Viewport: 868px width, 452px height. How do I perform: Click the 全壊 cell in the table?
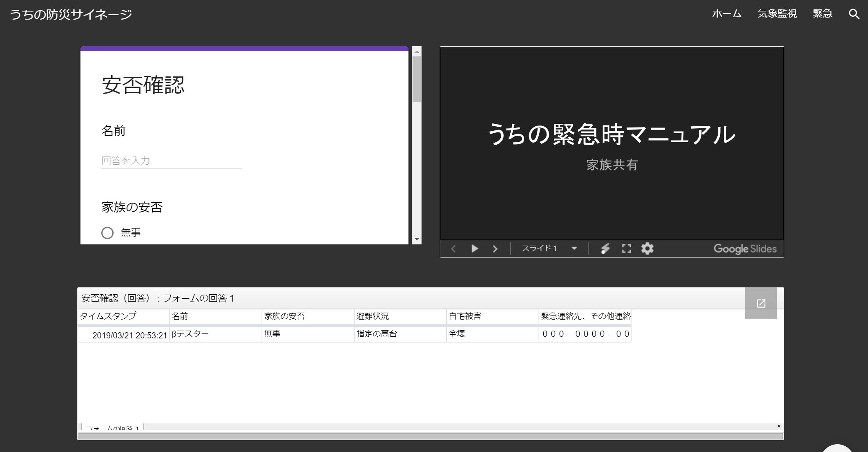492,334
